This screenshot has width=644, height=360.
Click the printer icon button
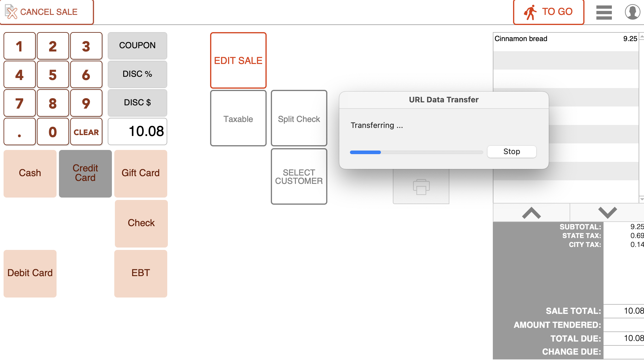click(x=421, y=187)
